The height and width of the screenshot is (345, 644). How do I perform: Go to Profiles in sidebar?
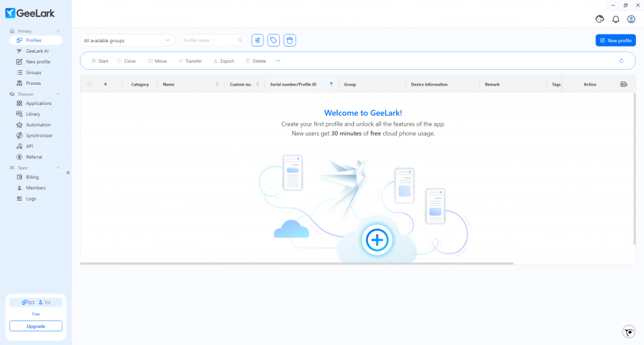[x=36, y=40]
